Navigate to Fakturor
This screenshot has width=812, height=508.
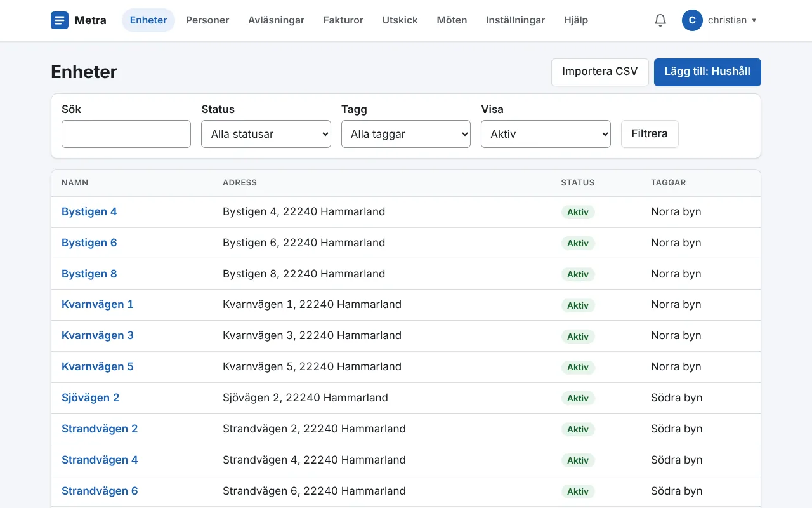pos(343,20)
